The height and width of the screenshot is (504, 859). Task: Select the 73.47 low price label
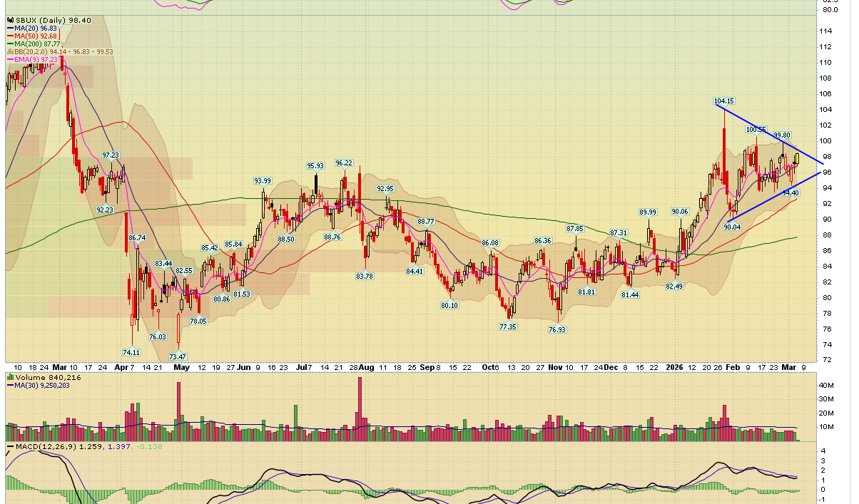[178, 356]
